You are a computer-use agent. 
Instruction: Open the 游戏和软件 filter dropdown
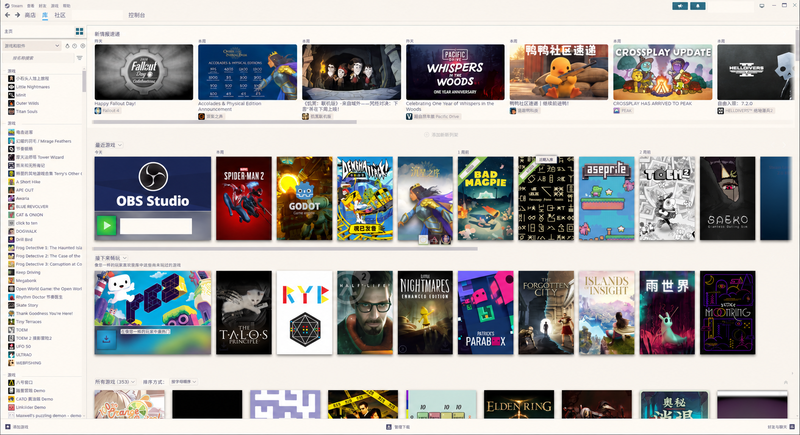click(32, 46)
